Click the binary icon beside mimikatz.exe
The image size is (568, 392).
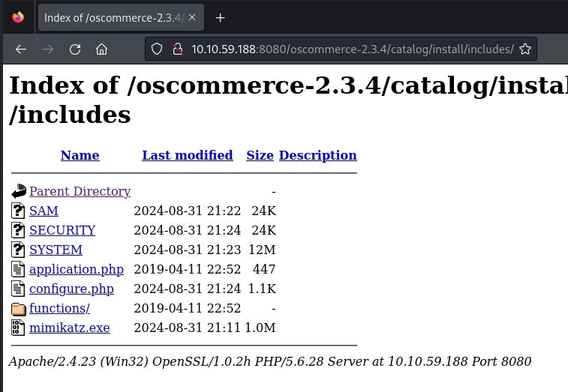[x=18, y=328]
